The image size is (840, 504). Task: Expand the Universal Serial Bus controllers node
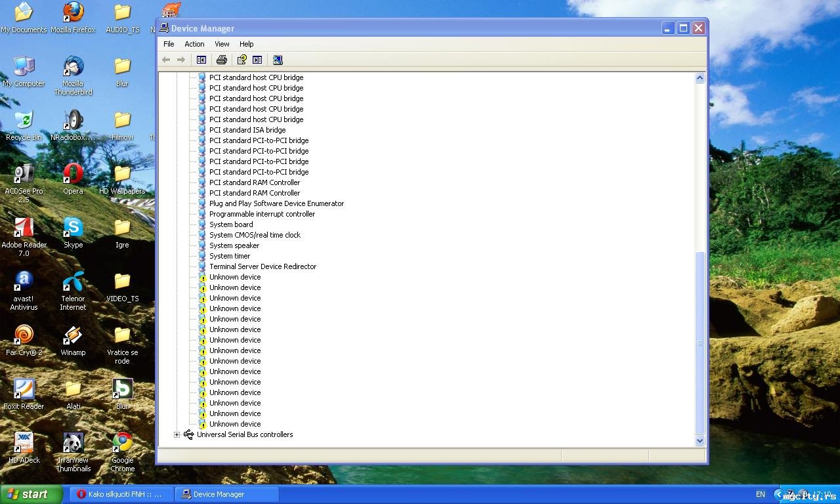(177, 434)
